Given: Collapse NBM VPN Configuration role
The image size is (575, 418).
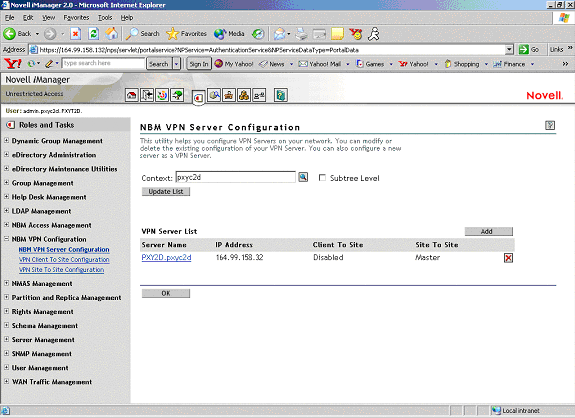Looking at the screenshot, I should (x=6, y=239).
